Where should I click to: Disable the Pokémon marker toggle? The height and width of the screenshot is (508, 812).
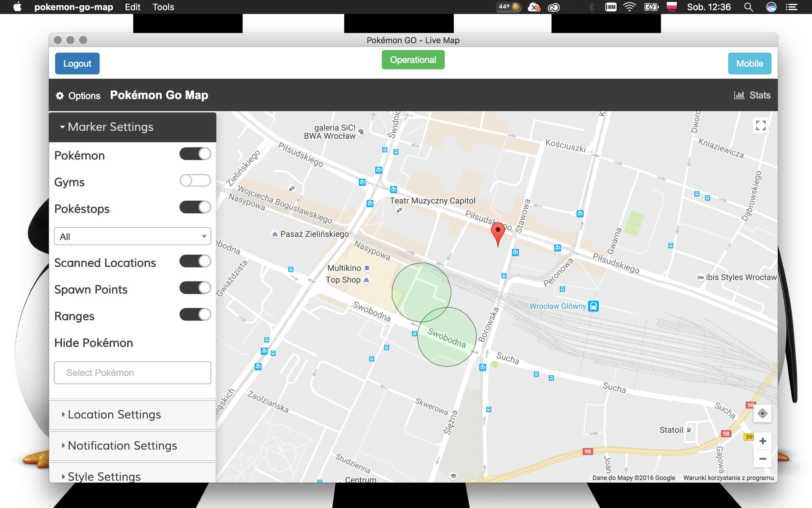tap(195, 154)
